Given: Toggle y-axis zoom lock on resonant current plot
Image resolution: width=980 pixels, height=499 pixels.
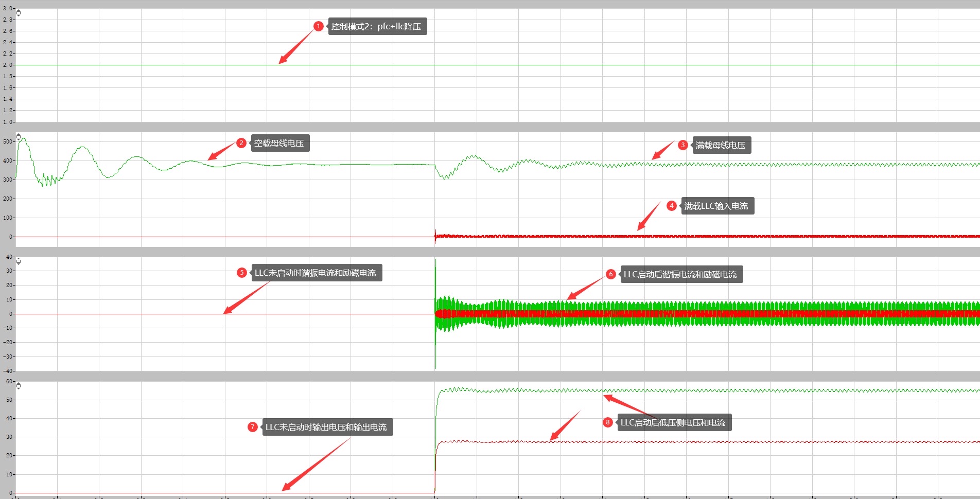Looking at the screenshot, I should pyautogui.click(x=19, y=261).
